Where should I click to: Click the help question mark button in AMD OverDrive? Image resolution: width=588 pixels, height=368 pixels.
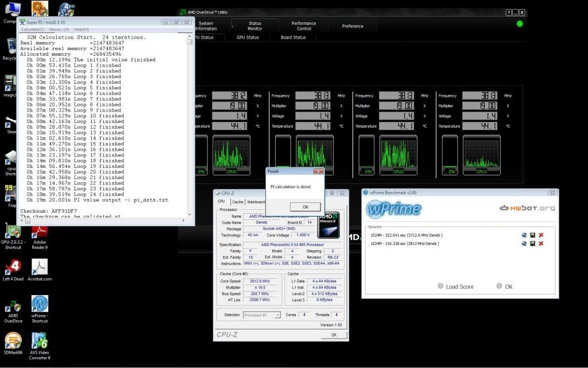(509, 13)
